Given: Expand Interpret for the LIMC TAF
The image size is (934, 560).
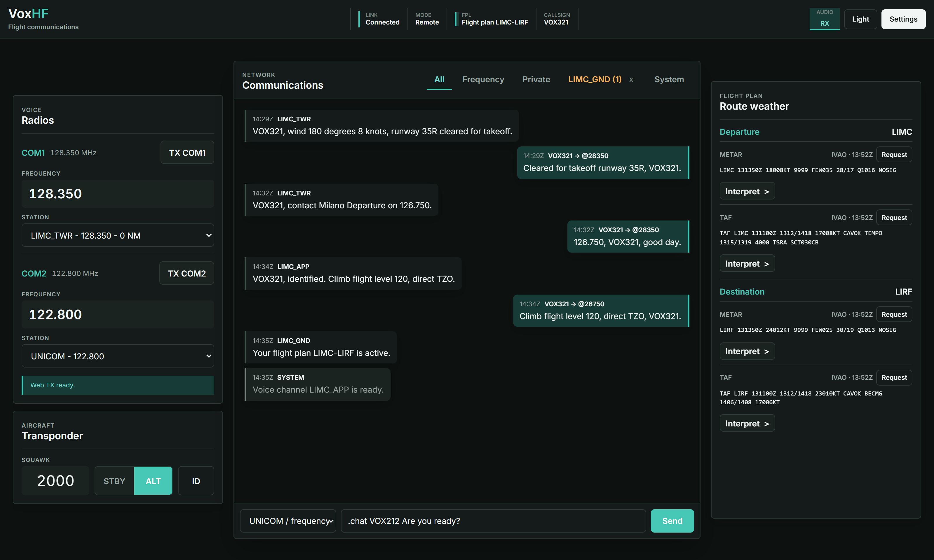Looking at the screenshot, I should [747, 264].
